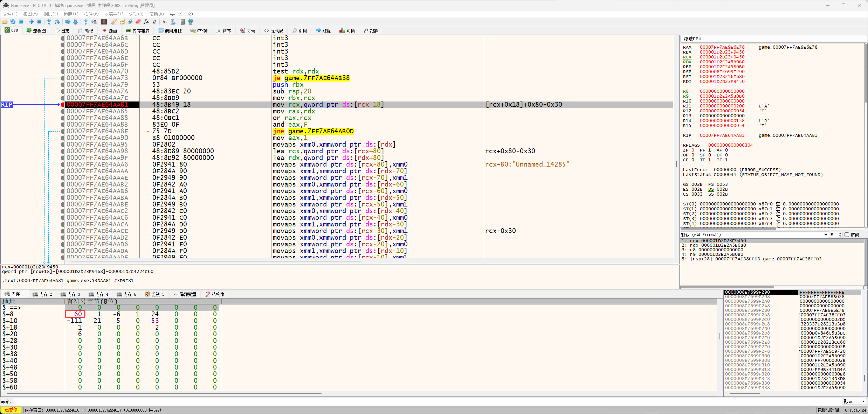Toggle the 解锁 unlock checkbox

pos(847,235)
